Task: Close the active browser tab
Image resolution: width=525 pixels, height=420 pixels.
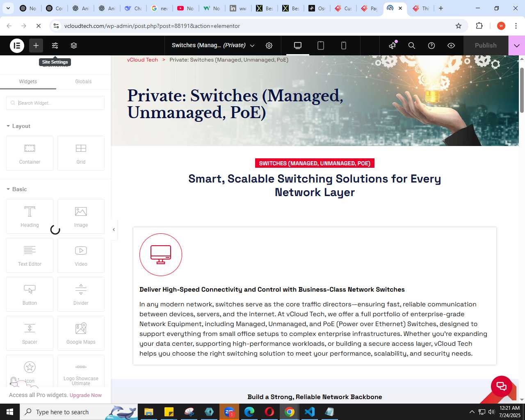Action: coord(400,8)
